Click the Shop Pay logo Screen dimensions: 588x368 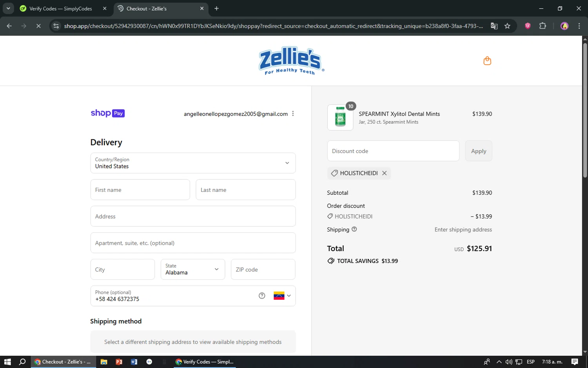pos(108,113)
